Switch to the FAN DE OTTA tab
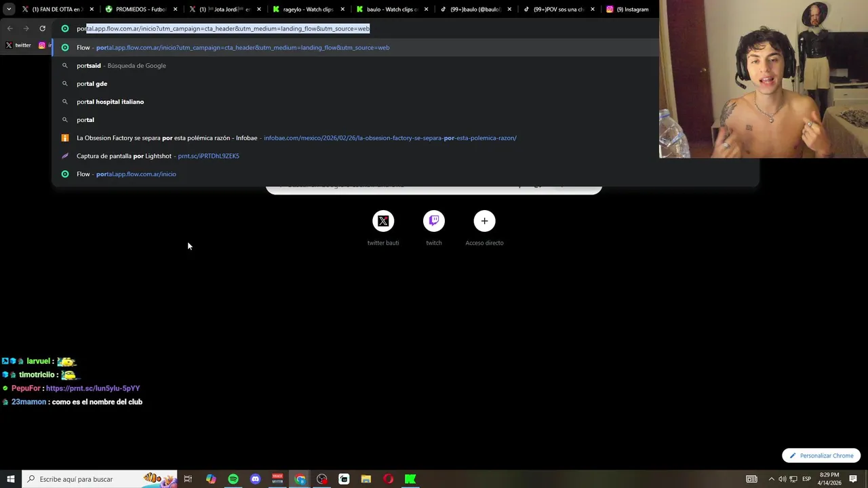The width and height of the screenshot is (868, 488). (58, 9)
